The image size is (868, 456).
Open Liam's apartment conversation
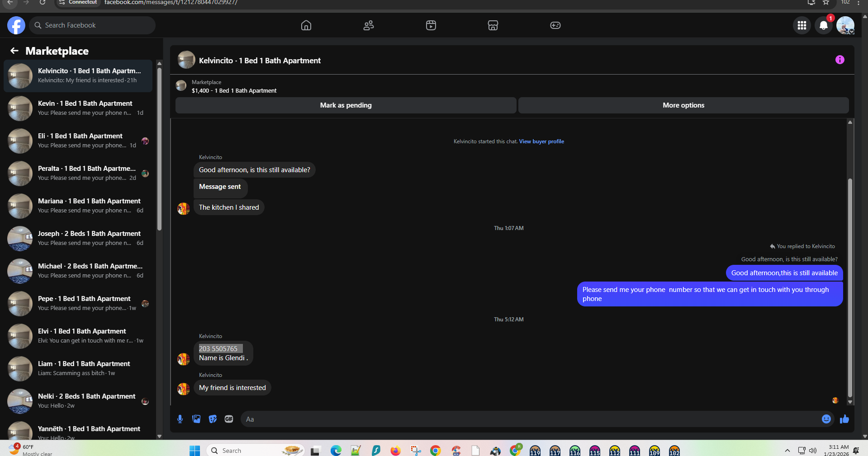point(78,368)
